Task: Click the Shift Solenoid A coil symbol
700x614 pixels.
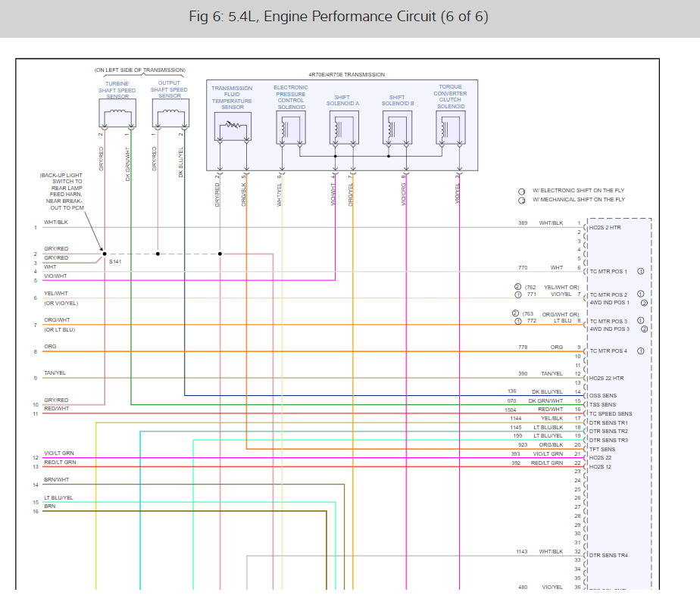Action: click(344, 128)
